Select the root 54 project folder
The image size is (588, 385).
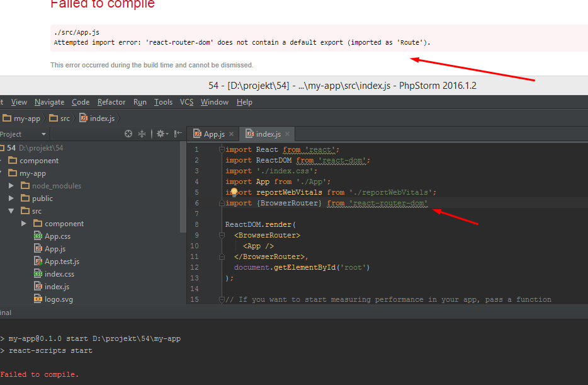pyautogui.click(x=31, y=148)
